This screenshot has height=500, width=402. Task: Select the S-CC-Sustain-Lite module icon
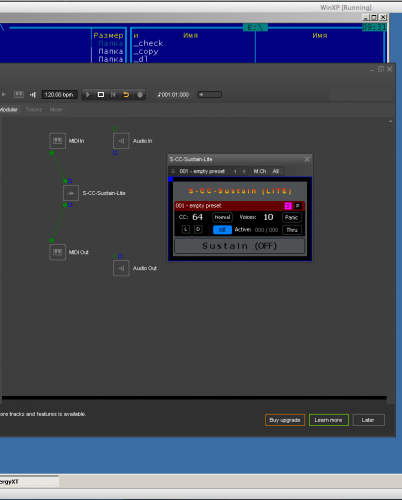point(71,193)
